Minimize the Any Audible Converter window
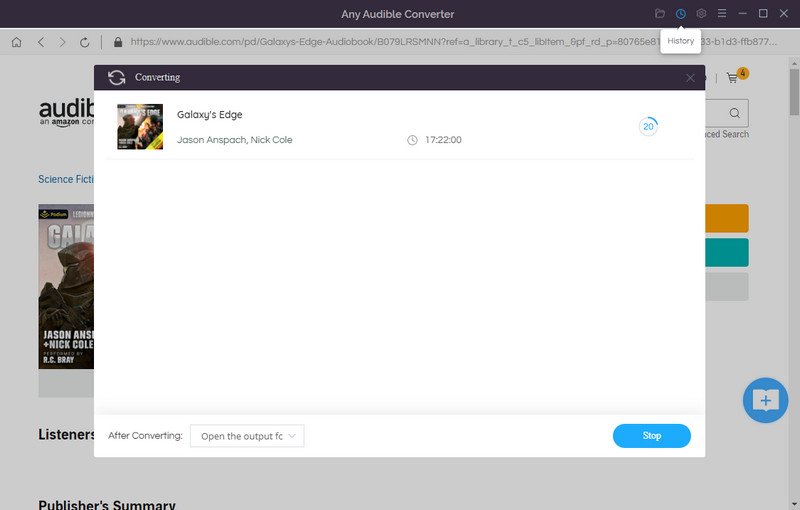The width and height of the screenshot is (800, 510). pyautogui.click(x=742, y=14)
